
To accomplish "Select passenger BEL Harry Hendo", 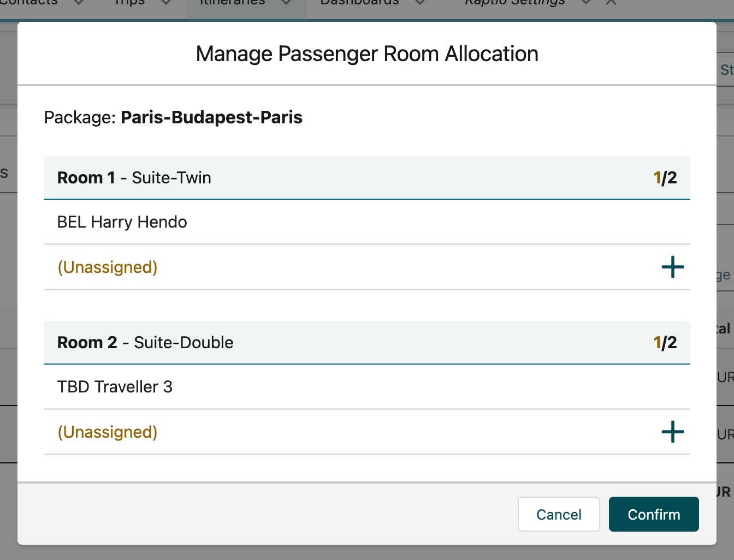I will pyautogui.click(x=122, y=222).
